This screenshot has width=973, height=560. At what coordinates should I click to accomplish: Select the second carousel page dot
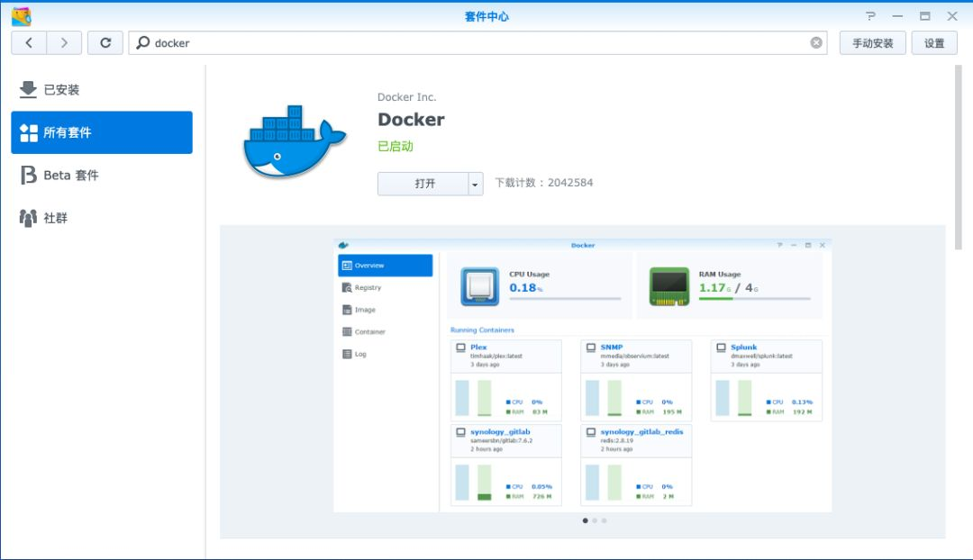point(595,520)
